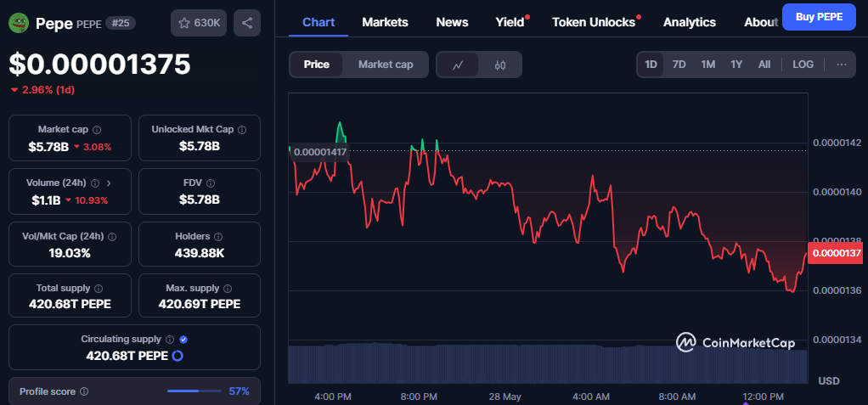The image size is (868, 405).
Task: Click info icon next to Unlocked Mkt Cap
Action: [x=242, y=129]
